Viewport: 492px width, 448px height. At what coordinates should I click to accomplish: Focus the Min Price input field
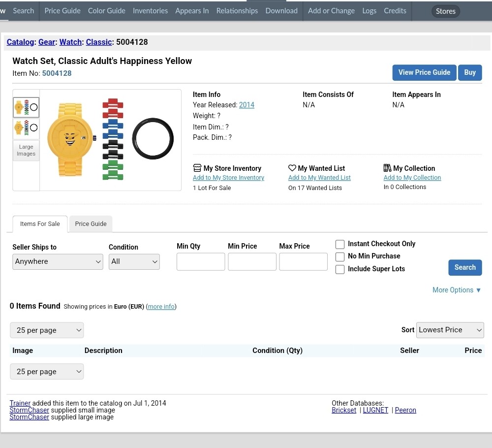click(252, 261)
